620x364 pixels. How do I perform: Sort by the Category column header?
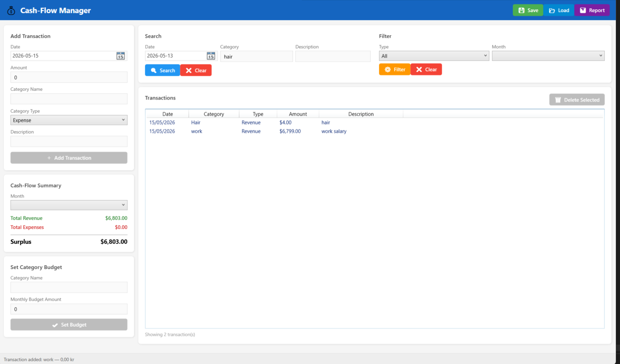[x=214, y=114]
